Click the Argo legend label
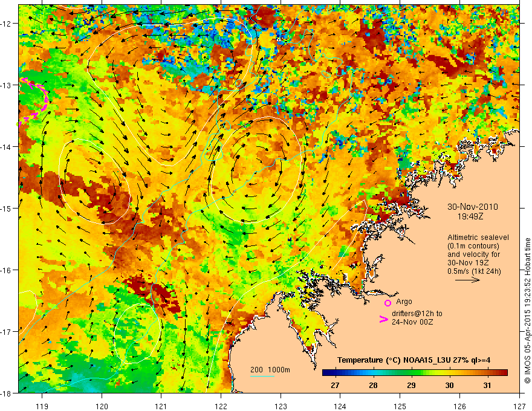 coord(404,302)
